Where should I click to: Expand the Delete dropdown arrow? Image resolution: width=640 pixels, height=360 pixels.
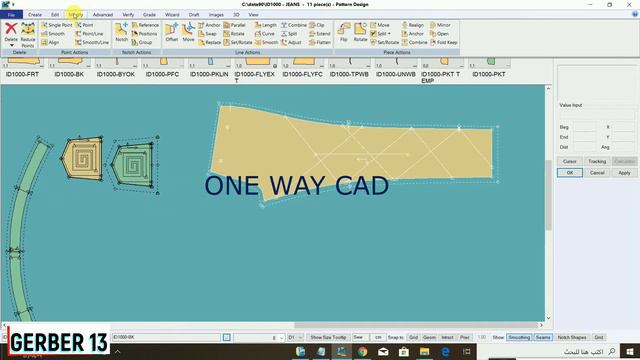11,45
